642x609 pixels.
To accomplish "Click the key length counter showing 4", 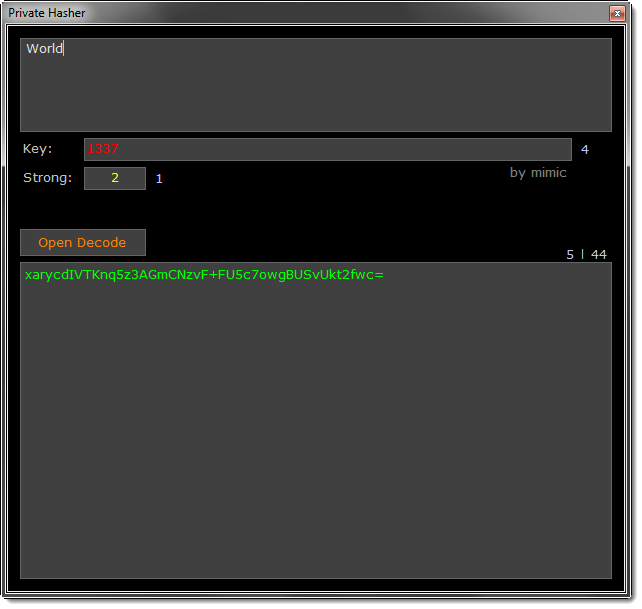I will coord(585,150).
